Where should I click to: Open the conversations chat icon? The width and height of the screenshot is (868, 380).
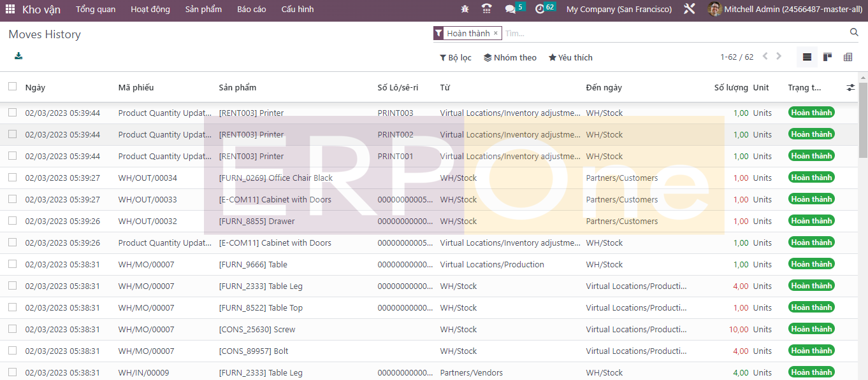(x=510, y=10)
